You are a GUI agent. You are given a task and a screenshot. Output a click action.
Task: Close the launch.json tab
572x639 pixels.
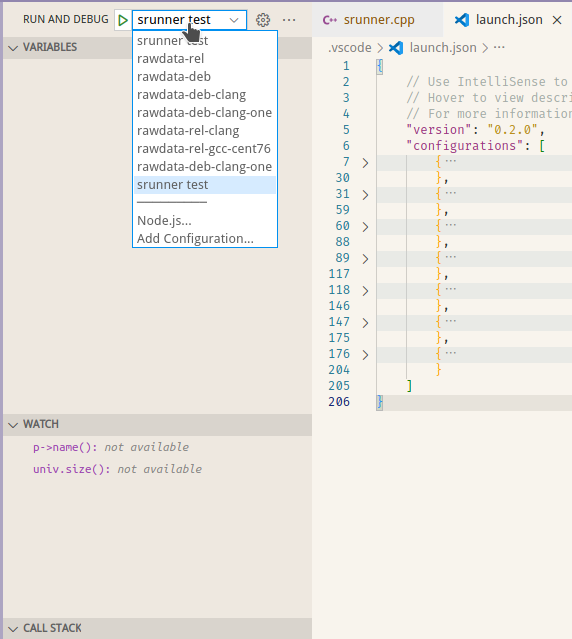[557, 20]
